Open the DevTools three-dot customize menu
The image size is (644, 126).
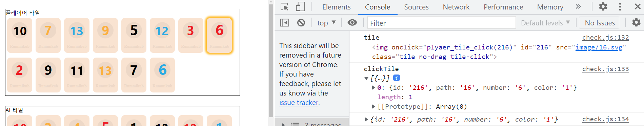[x=620, y=7]
